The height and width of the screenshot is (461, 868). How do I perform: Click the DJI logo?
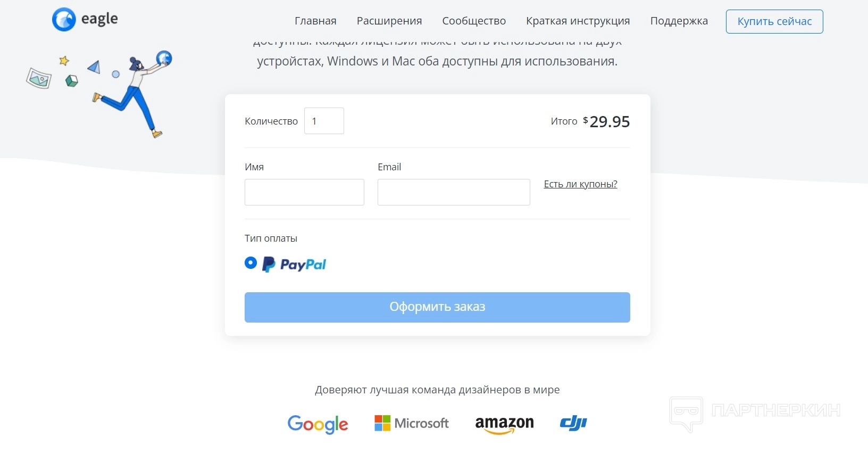point(573,423)
